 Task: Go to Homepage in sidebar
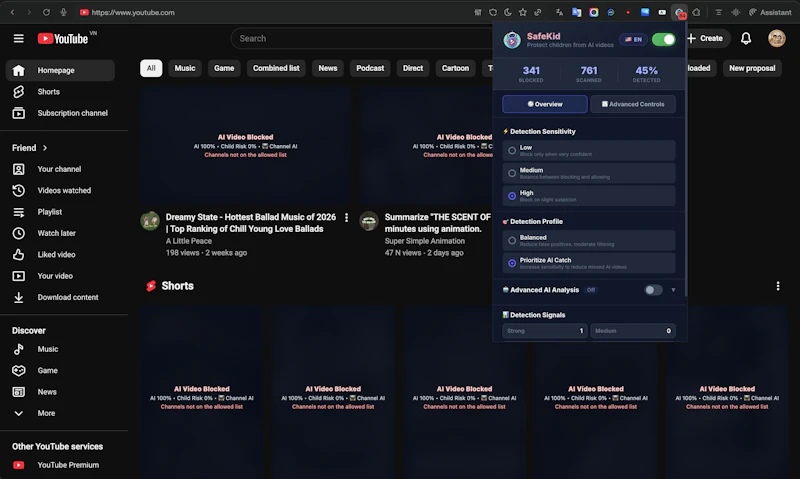point(60,70)
